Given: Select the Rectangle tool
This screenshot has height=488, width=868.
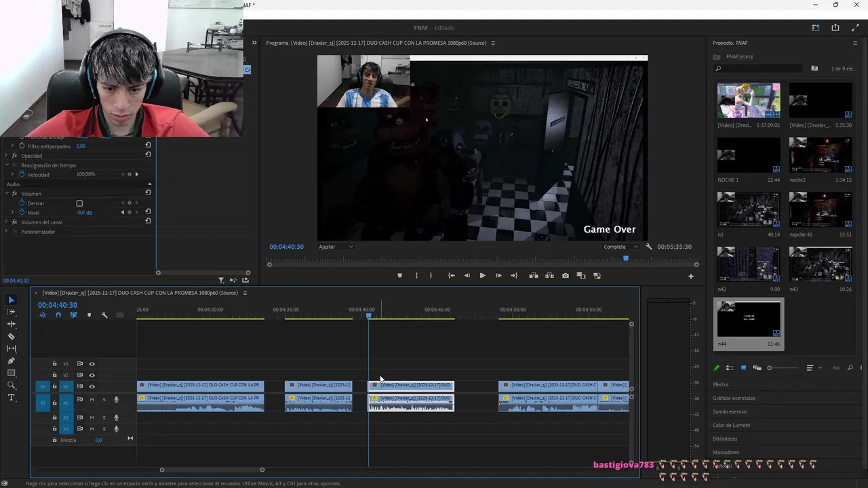Looking at the screenshot, I should pyautogui.click(x=11, y=373).
